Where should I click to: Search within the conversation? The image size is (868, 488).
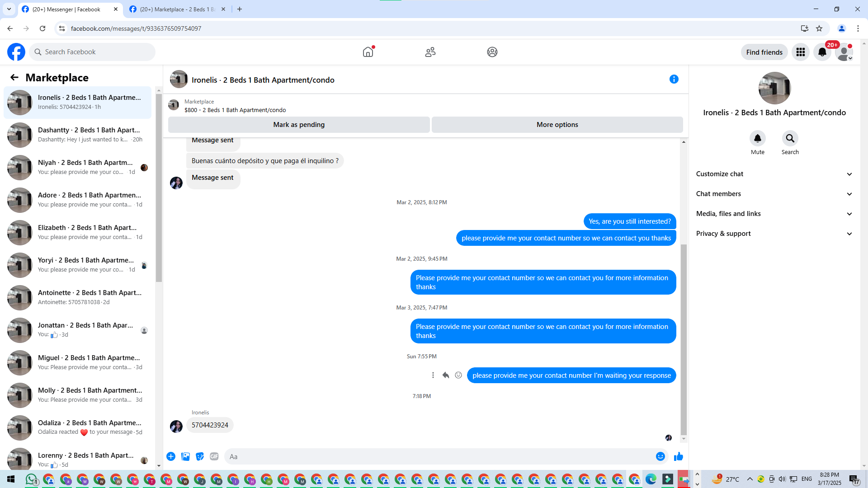click(x=790, y=138)
